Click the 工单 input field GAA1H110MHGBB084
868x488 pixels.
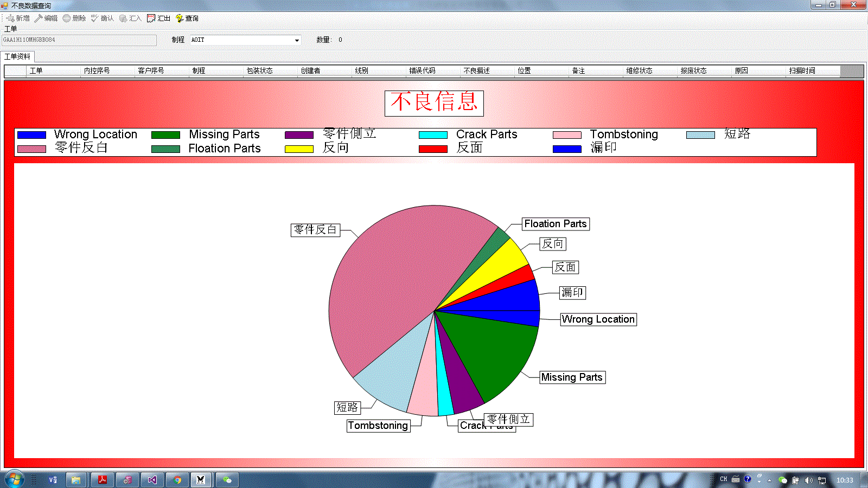[79, 40]
